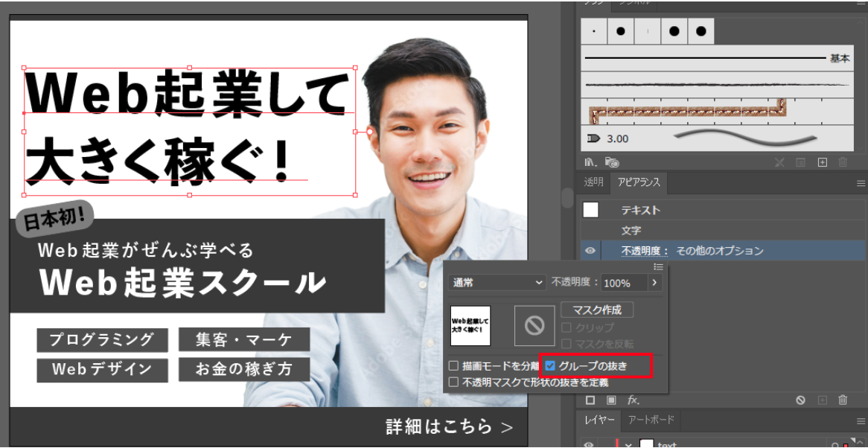Open the Libraries panel cloud icon

tap(612, 162)
